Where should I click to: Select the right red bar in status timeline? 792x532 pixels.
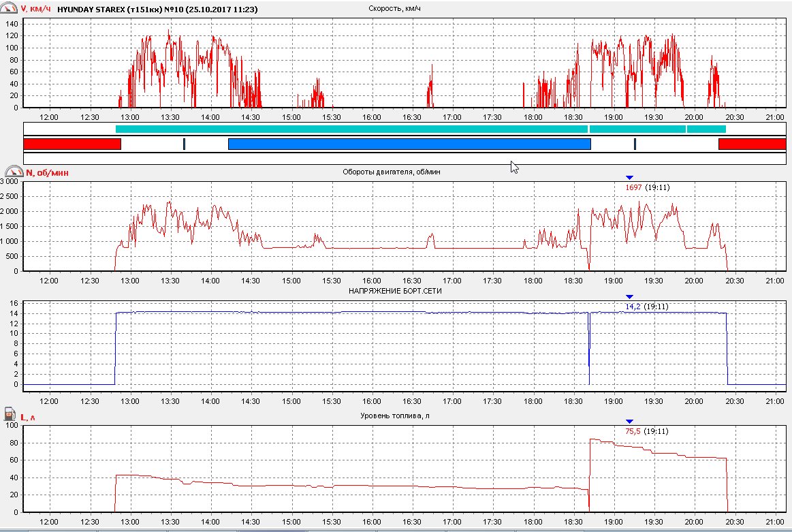[x=752, y=144]
